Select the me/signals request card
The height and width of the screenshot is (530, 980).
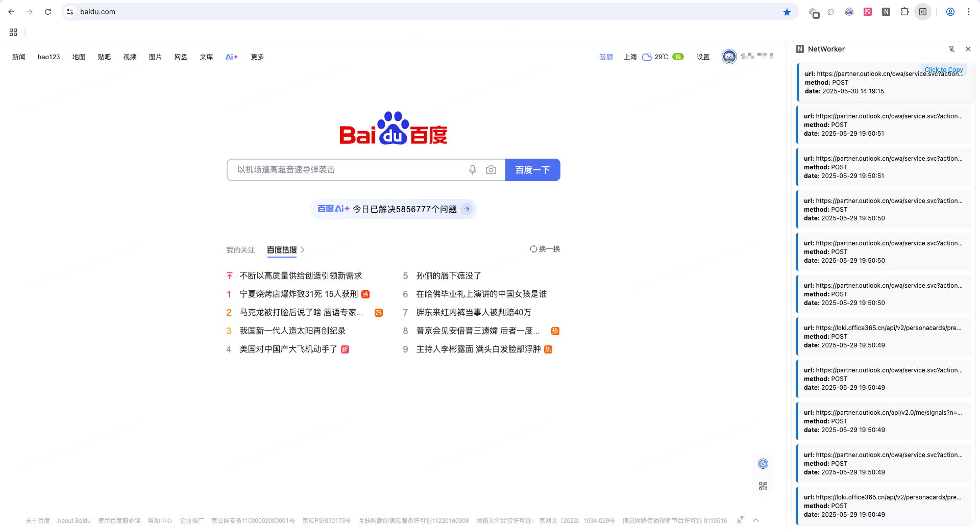coord(884,421)
